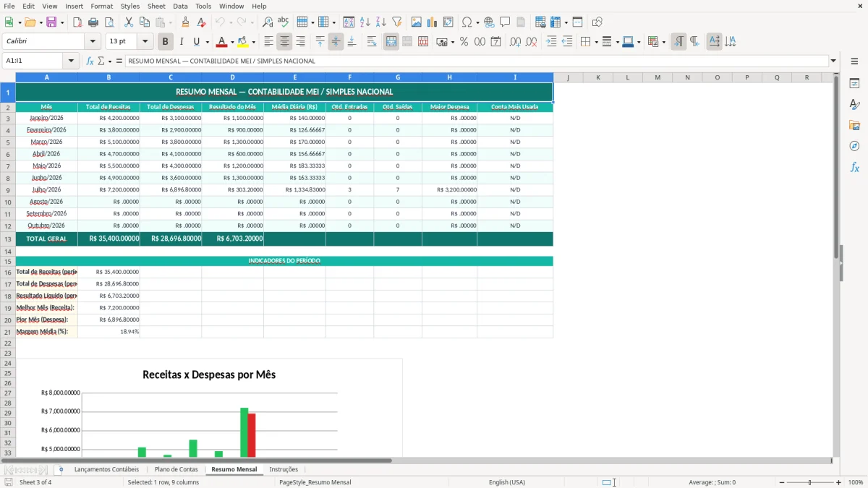
Task: Increase the cell indent
Action: [x=551, y=42]
